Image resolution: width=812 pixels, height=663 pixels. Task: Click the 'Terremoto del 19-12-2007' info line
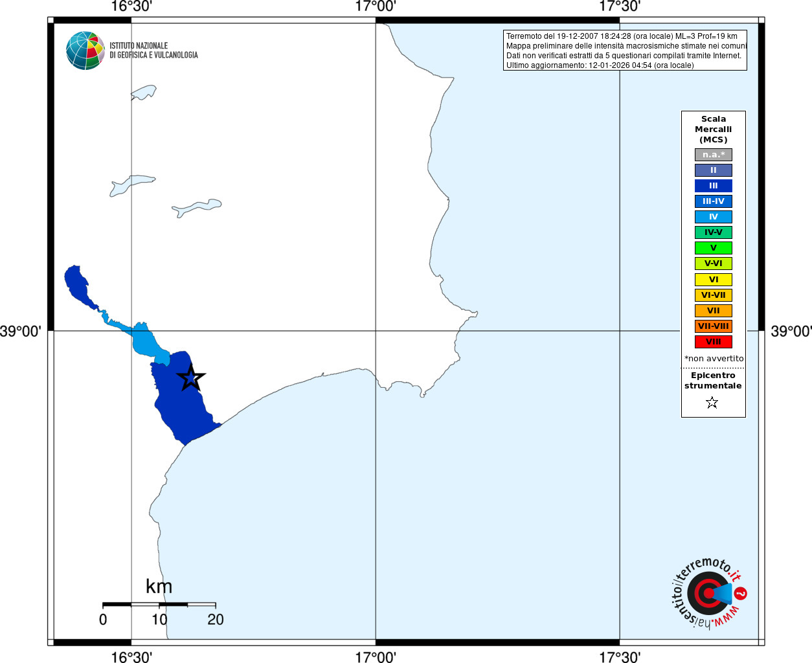(x=622, y=36)
